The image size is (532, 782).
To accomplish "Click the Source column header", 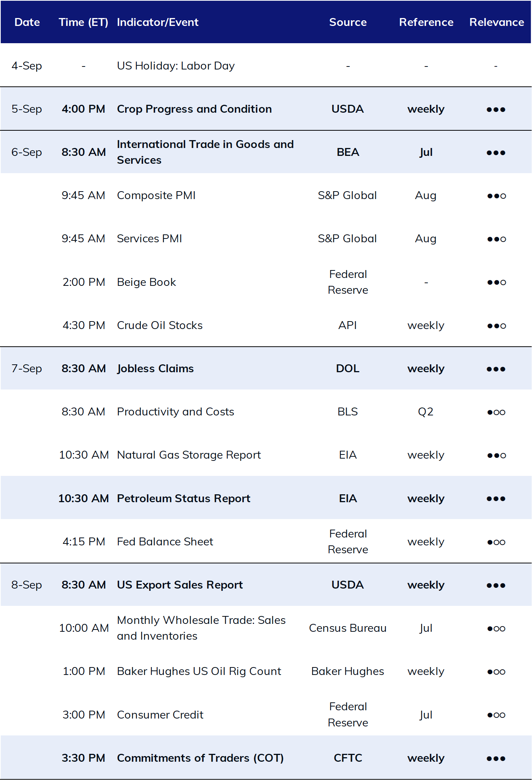I will (x=348, y=22).
